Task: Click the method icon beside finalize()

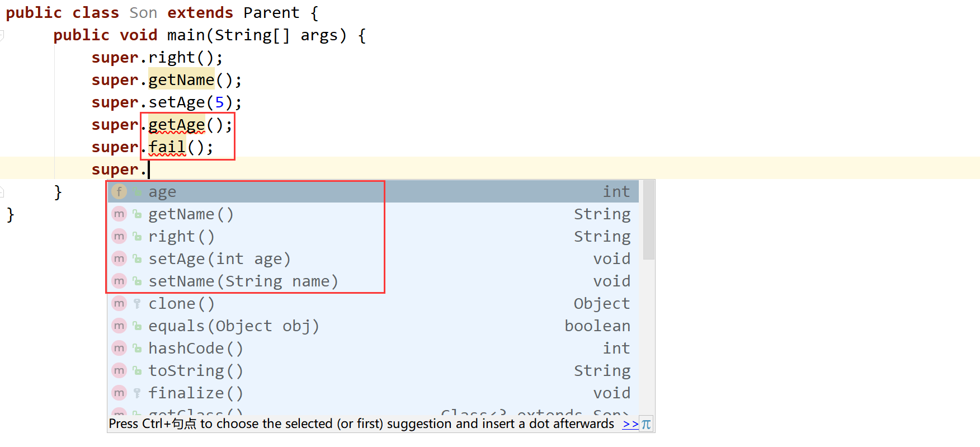Action: pos(119,393)
